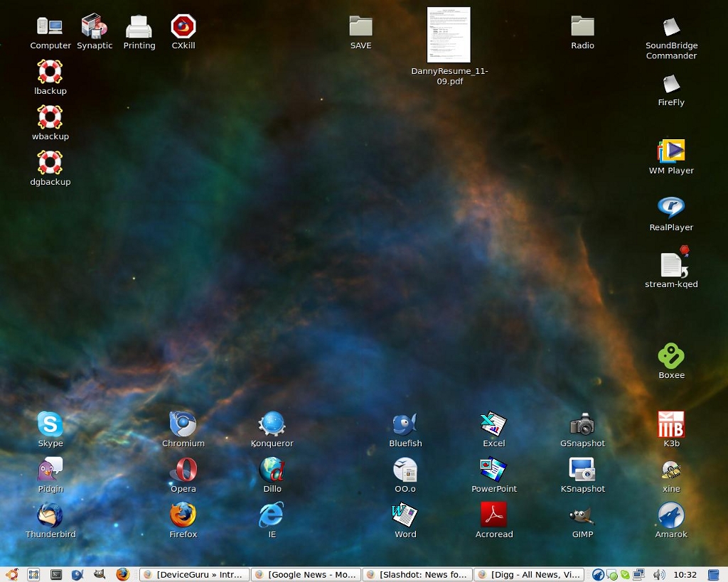
Task: Open the Pidgin chat status tray icon
Action: tap(612, 575)
